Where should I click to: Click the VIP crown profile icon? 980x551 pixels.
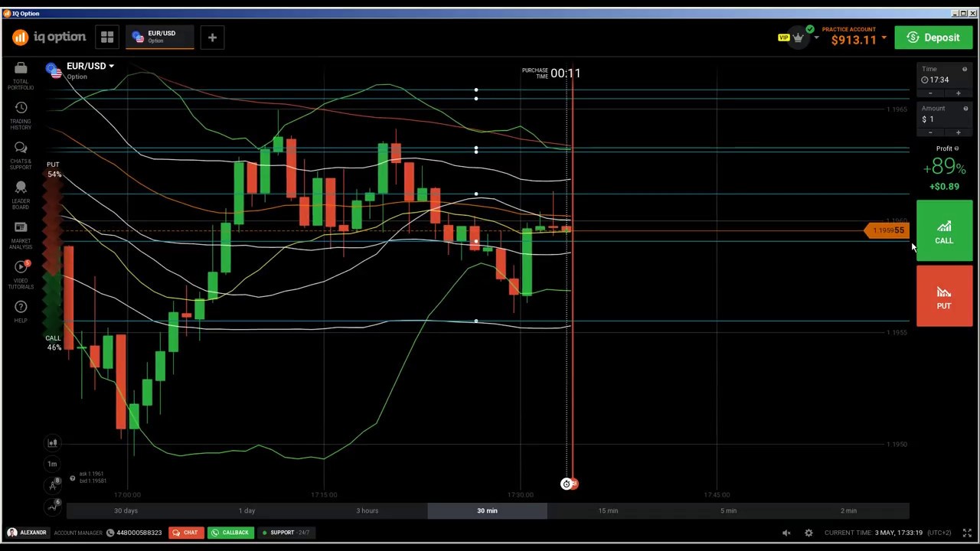click(799, 37)
